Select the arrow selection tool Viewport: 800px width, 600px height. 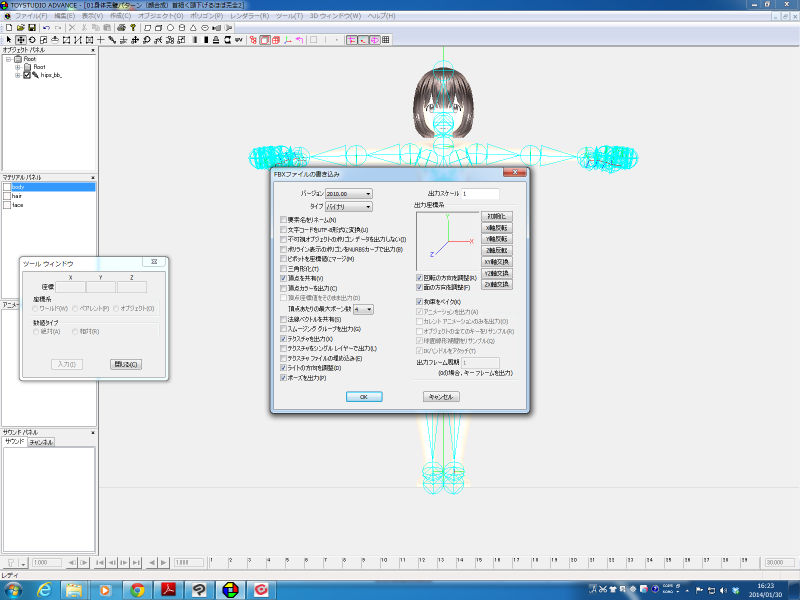[7, 40]
